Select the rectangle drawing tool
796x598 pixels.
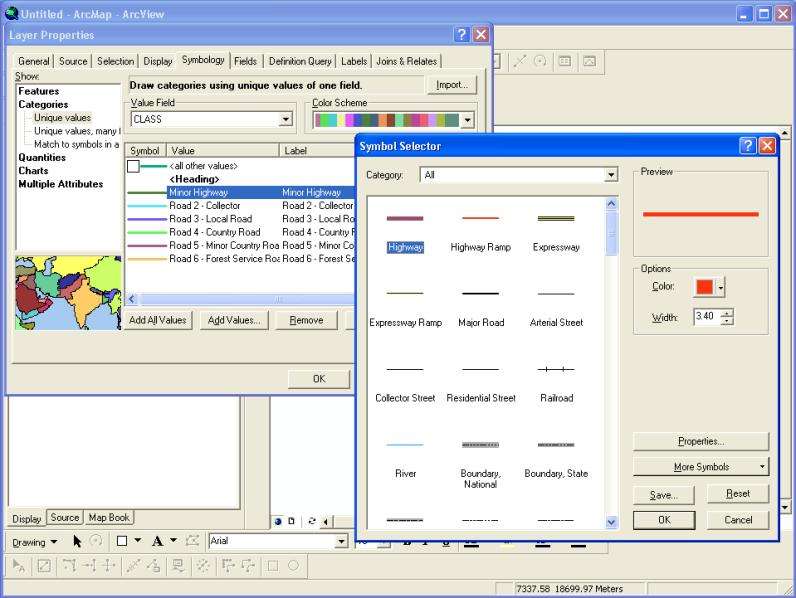(122, 541)
